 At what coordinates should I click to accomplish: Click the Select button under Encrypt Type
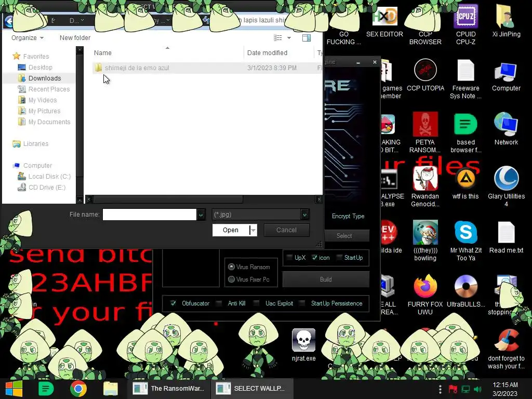point(344,235)
